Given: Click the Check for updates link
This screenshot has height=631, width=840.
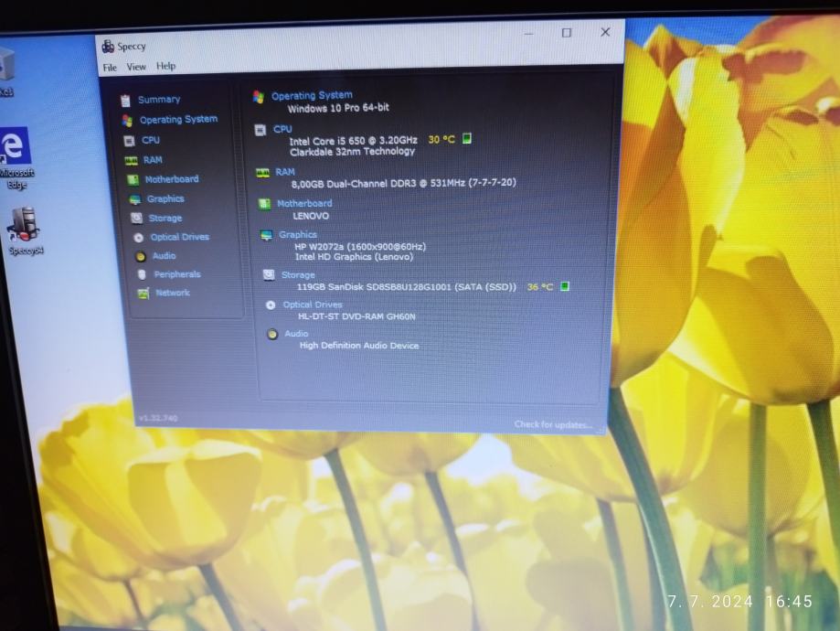Looking at the screenshot, I should click(552, 424).
